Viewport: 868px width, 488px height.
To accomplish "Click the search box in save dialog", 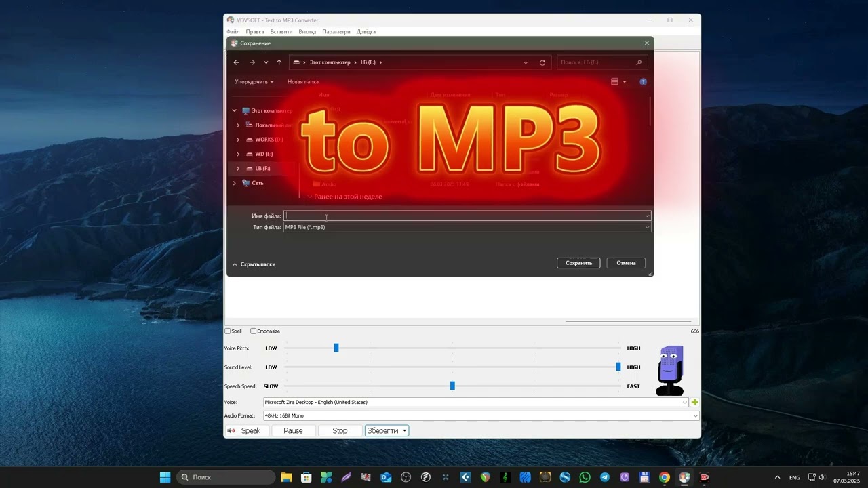I will click(x=602, y=62).
